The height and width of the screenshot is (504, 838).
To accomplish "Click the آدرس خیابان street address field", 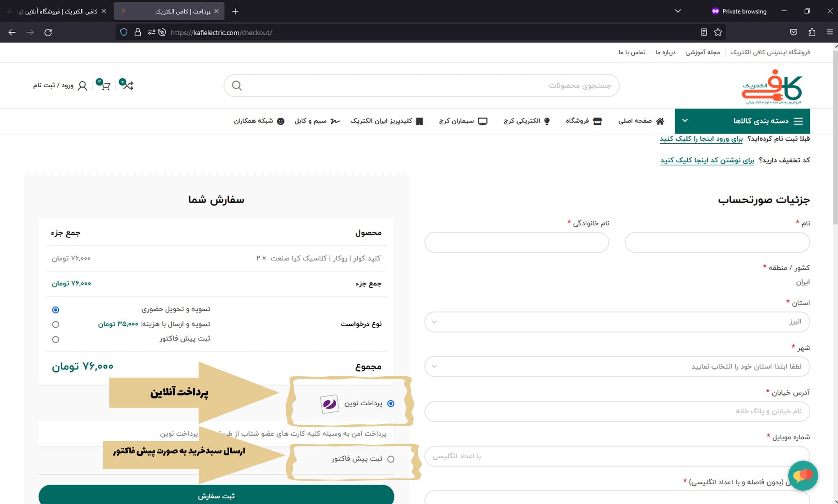I will (617, 411).
